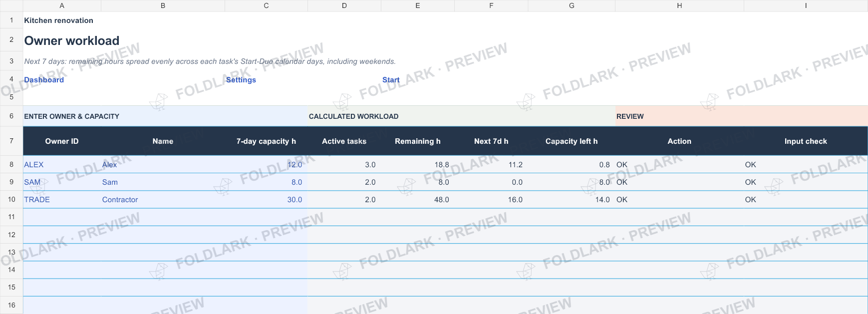Click the 'Capacity left h' header cell
This screenshot has height=314, width=868.
(x=572, y=141)
